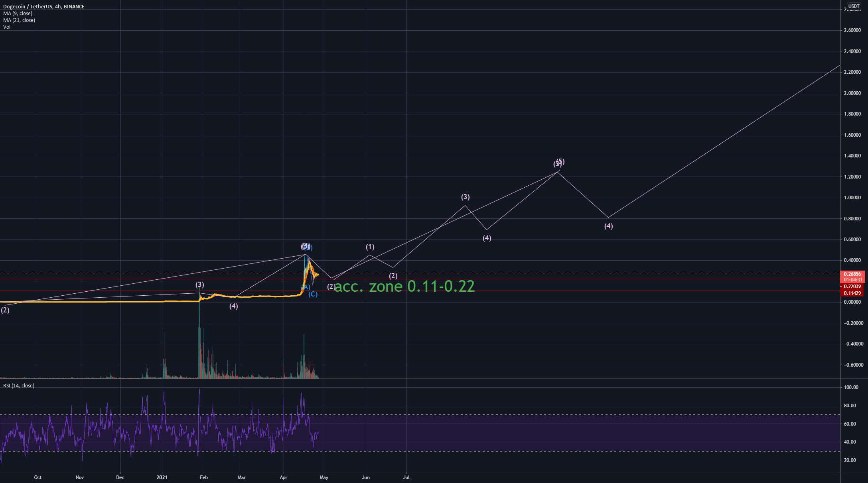This screenshot has height=483, width=868.
Task: Click the current price label 0.26856
Action: pyautogui.click(x=852, y=274)
